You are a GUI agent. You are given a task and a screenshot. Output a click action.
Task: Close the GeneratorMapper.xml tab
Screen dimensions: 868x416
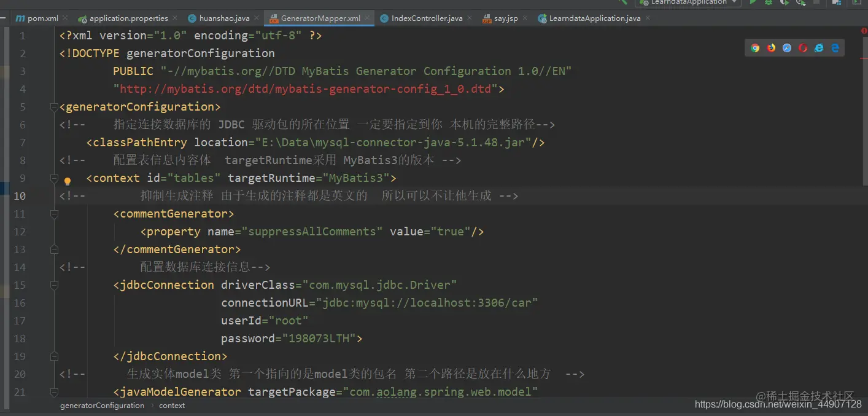point(368,18)
